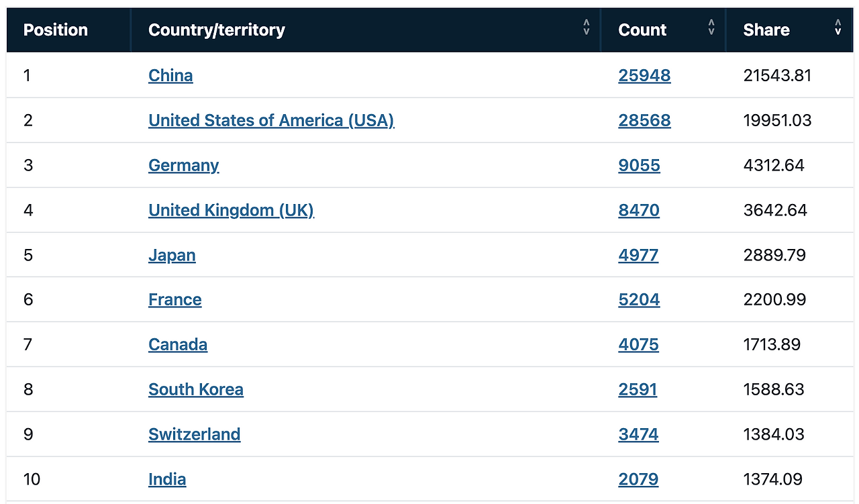Toggle sorting on the Share column arrows
This screenshot has width=859, height=504.
[838, 28]
